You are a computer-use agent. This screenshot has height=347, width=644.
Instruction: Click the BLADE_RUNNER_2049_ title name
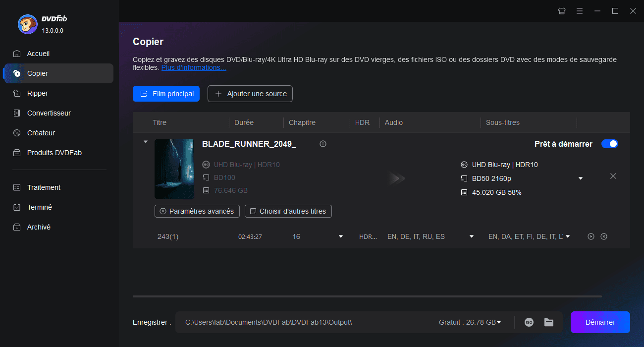pos(249,144)
